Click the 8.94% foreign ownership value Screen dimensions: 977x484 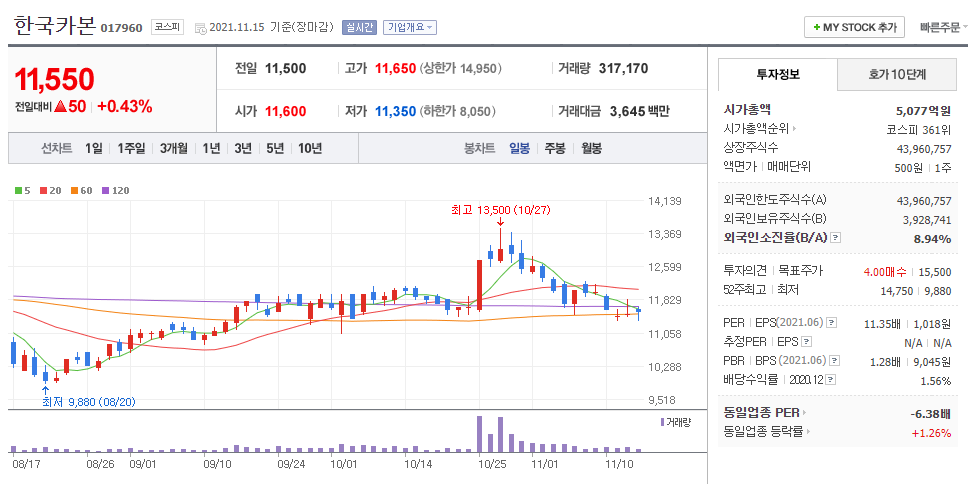932,239
